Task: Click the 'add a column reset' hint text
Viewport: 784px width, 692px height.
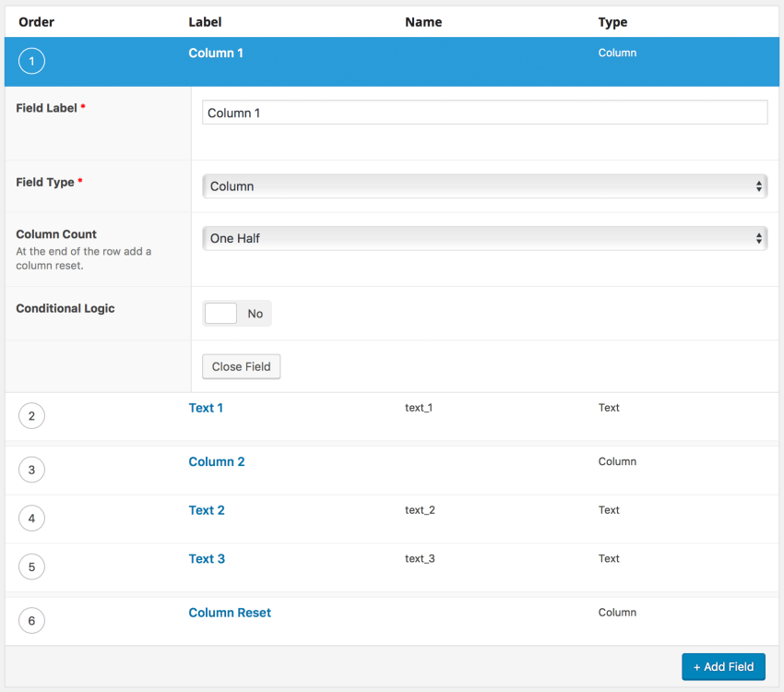Action: pyautogui.click(x=83, y=258)
